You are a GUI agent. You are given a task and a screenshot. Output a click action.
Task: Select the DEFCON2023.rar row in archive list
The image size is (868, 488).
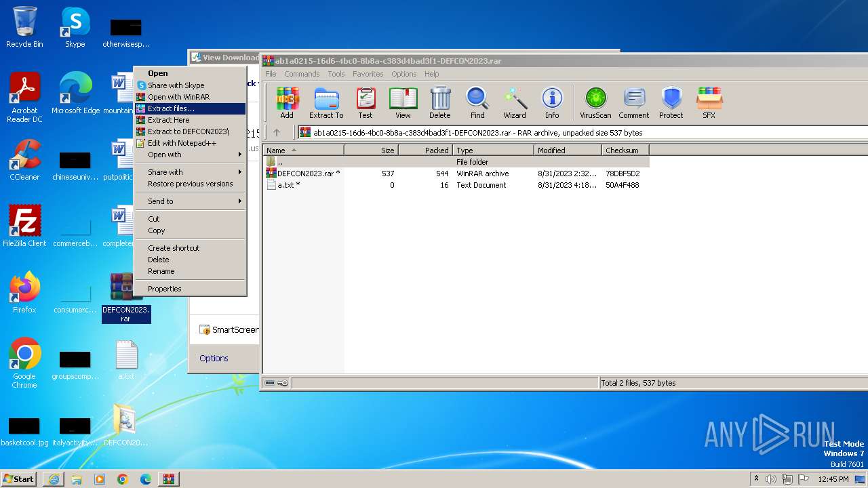[x=456, y=174]
